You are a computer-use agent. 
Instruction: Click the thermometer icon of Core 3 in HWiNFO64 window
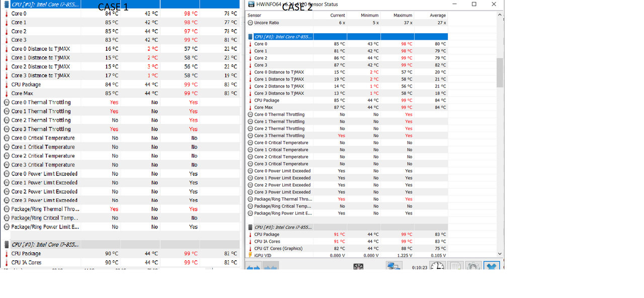click(250, 65)
